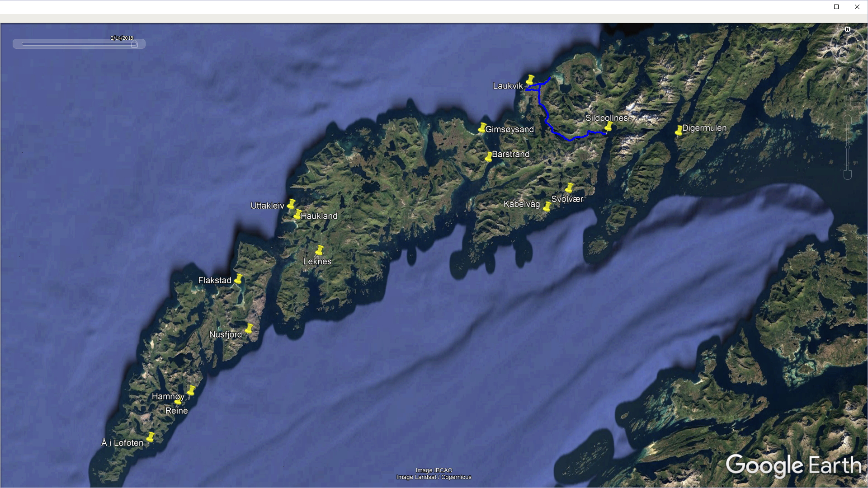Click the Svolvær pushpin marker

pyautogui.click(x=569, y=188)
